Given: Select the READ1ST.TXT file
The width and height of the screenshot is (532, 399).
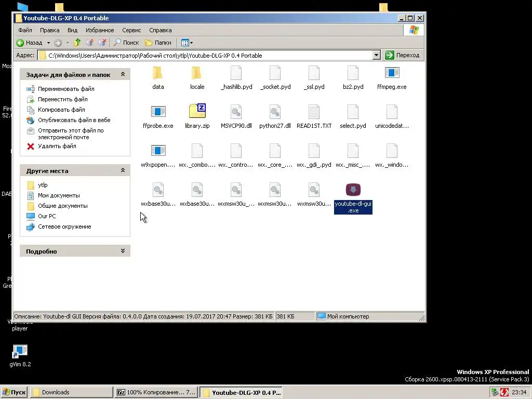Looking at the screenshot, I should 314,116.
